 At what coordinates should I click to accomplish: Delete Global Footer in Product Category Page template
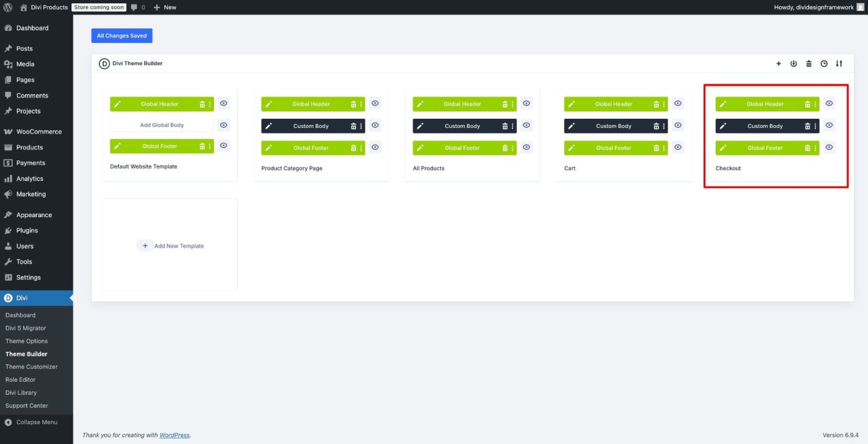353,148
